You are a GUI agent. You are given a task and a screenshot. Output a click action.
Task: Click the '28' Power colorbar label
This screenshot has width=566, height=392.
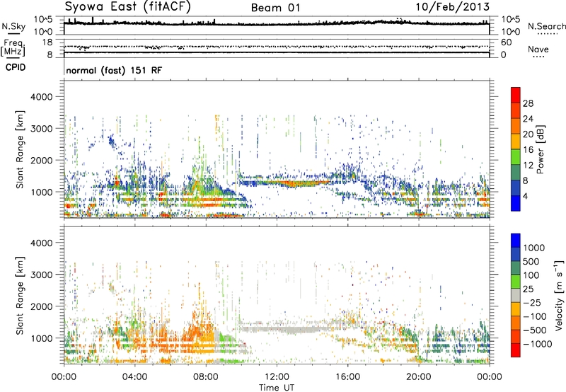coord(528,103)
